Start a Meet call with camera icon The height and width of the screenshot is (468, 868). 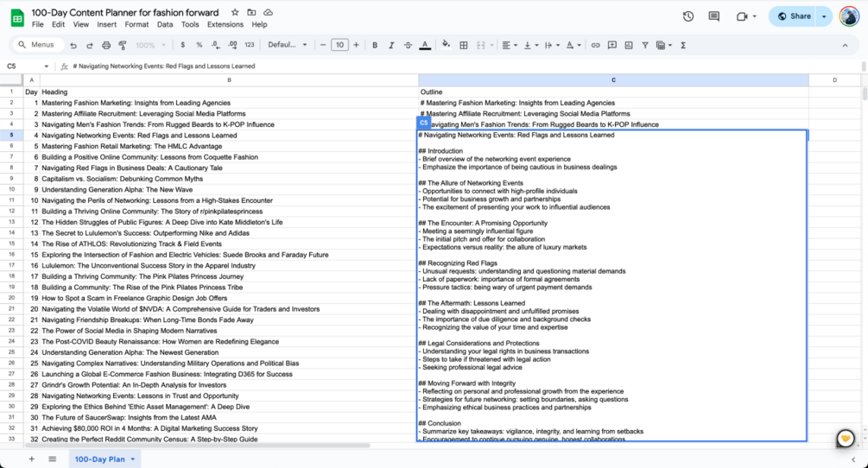coord(743,16)
